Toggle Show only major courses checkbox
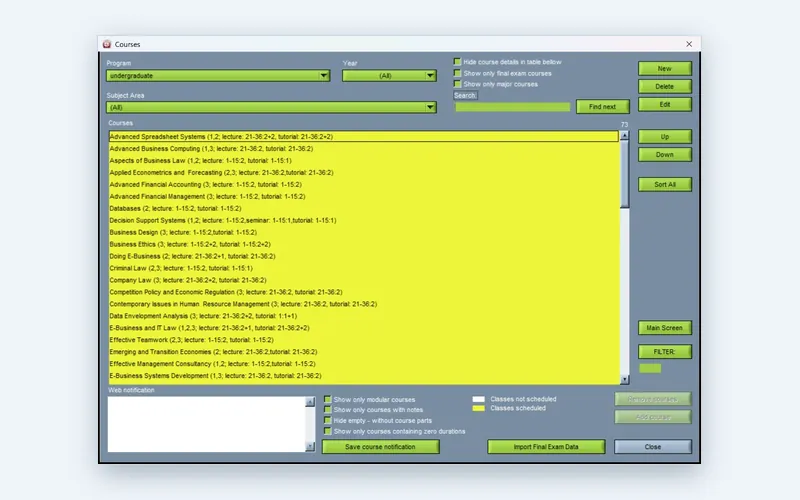 pos(457,84)
